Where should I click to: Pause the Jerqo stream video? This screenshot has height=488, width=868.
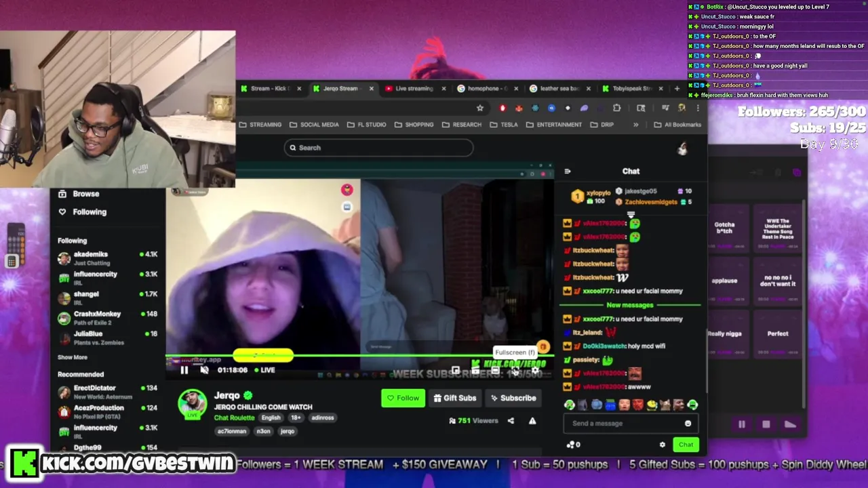(184, 370)
